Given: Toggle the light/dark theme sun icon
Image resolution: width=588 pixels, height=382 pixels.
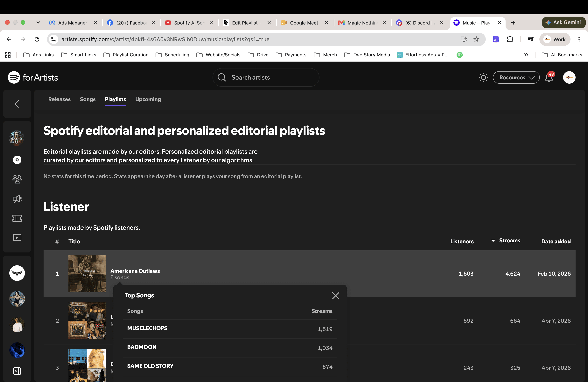Looking at the screenshot, I should pos(483,78).
